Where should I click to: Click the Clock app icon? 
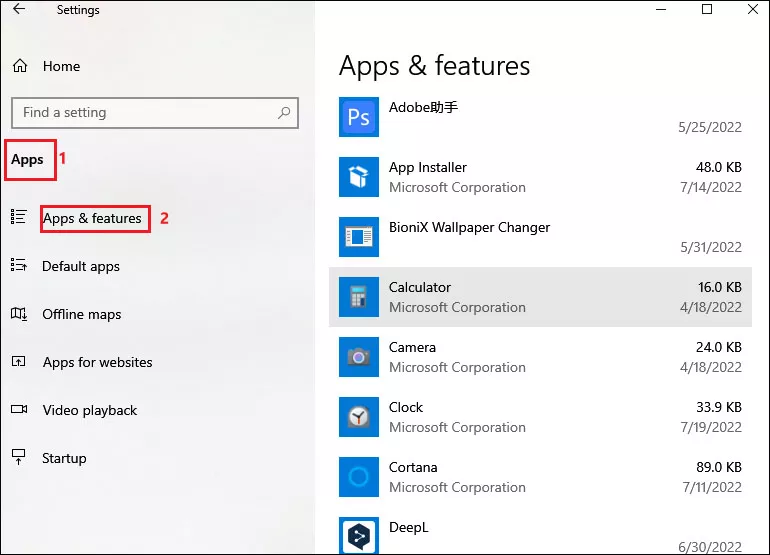point(358,416)
